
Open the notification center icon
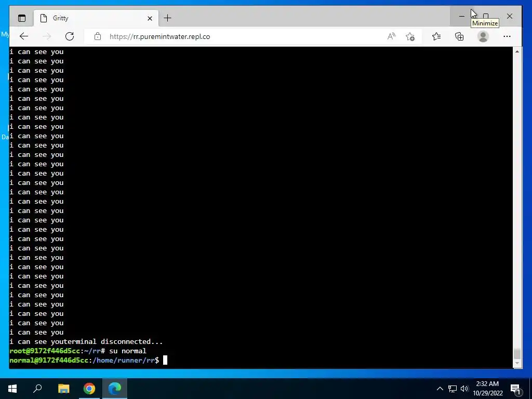(516, 389)
